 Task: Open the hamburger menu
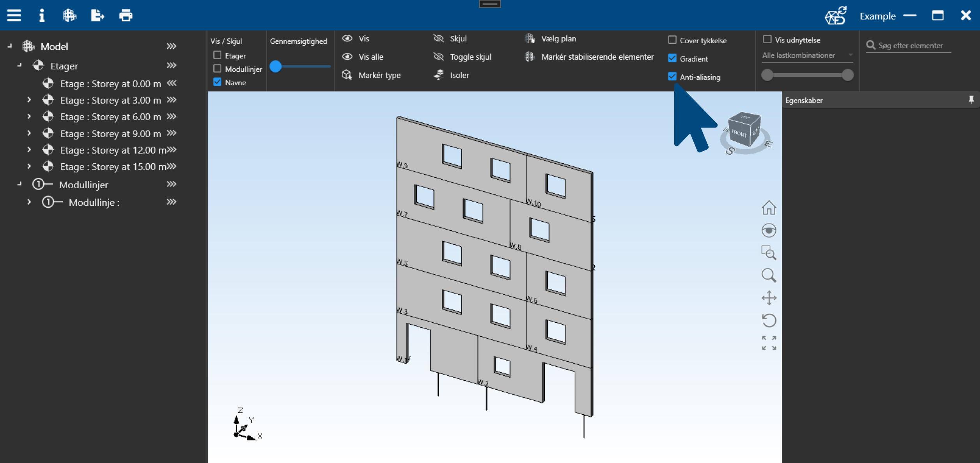[14, 16]
